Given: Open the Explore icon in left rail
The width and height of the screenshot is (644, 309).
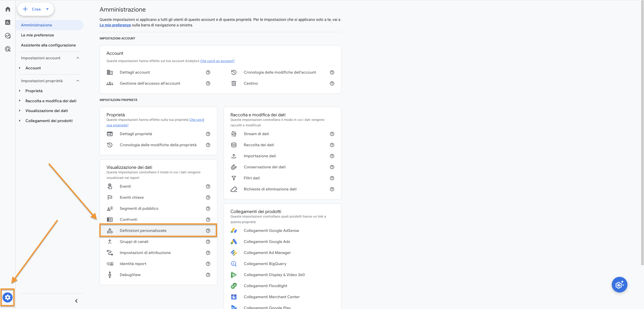Looking at the screenshot, I should tap(8, 36).
